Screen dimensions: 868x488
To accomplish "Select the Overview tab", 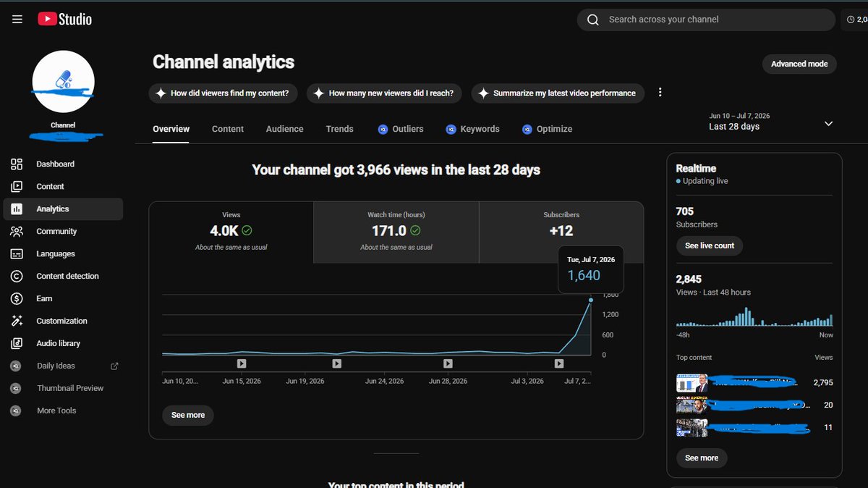I will 171,129.
